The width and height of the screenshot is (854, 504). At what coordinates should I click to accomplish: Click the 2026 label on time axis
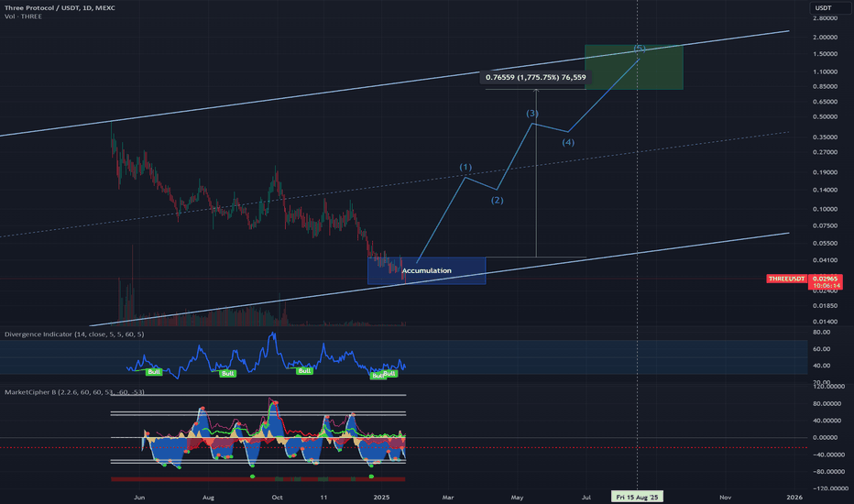coord(794,498)
